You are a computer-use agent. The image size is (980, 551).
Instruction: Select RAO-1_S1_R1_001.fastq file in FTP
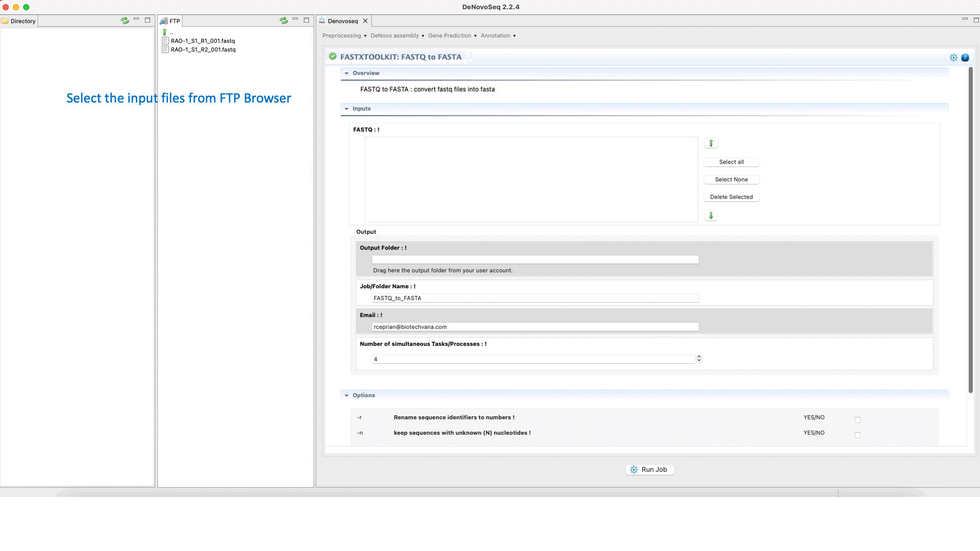click(x=203, y=41)
